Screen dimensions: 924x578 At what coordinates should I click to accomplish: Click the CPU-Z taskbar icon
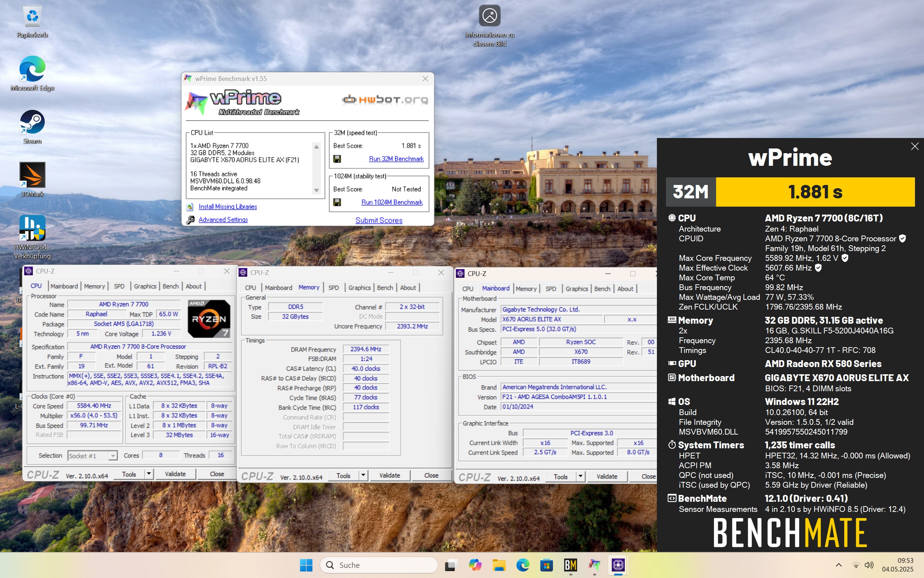click(x=618, y=565)
